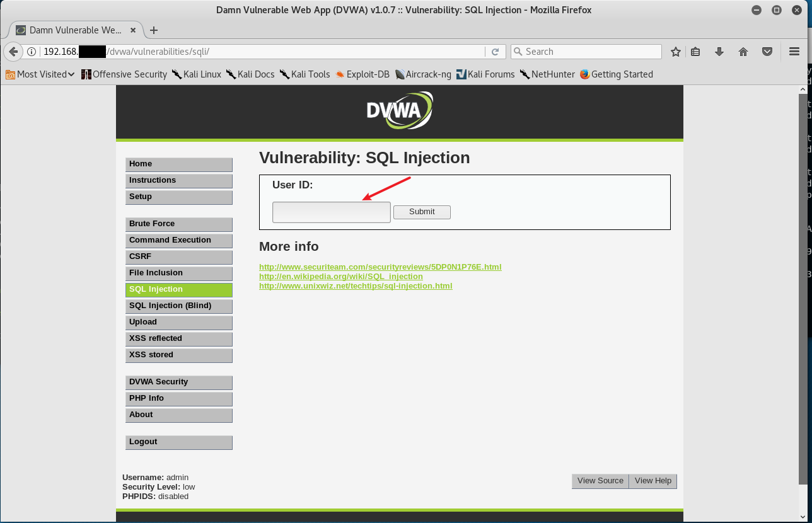Bookmark this page with the star icon
The width and height of the screenshot is (812, 523).
coord(675,52)
